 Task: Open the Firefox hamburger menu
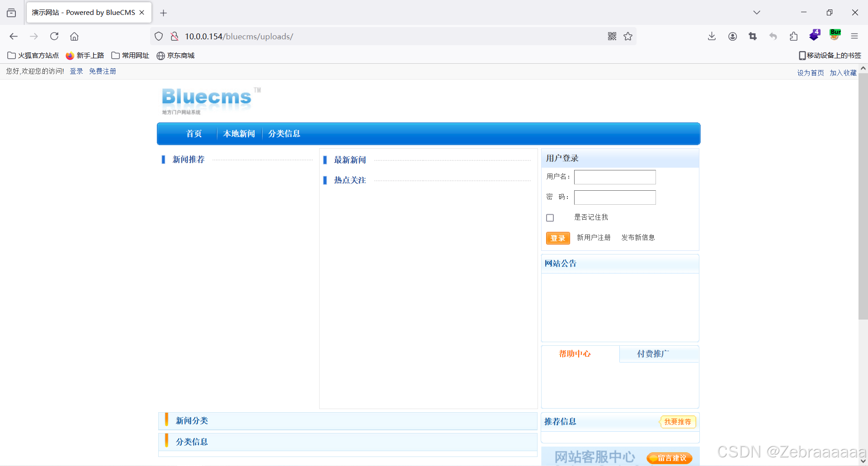(x=854, y=36)
